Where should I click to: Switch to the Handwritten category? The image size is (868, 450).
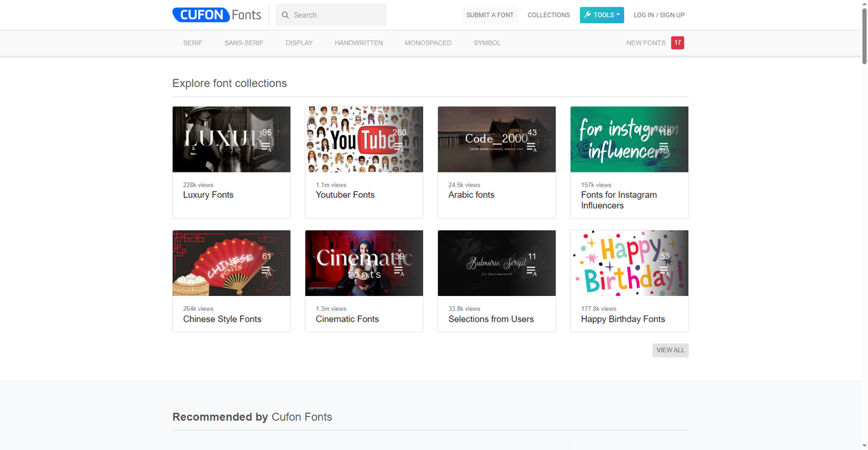(x=359, y=43)
